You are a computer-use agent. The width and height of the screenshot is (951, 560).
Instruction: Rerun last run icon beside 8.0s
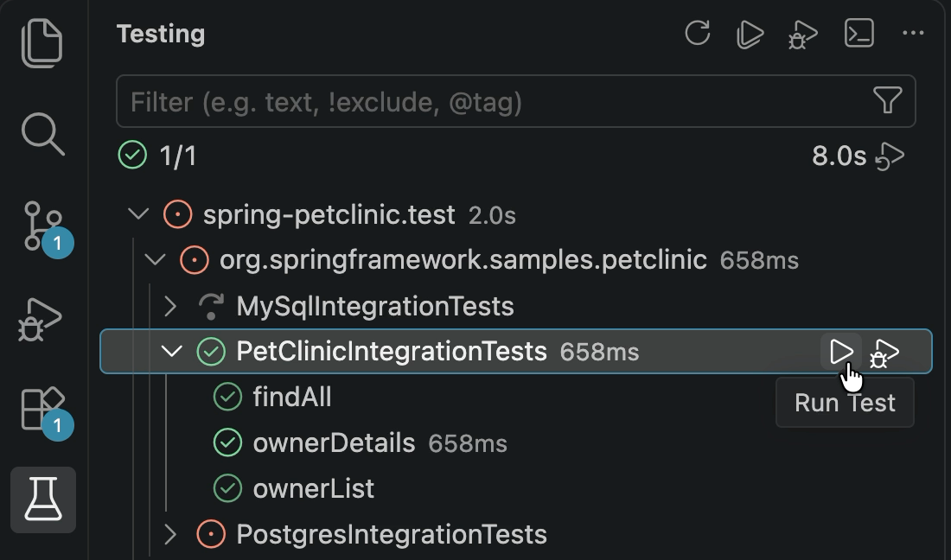point(890,156)
